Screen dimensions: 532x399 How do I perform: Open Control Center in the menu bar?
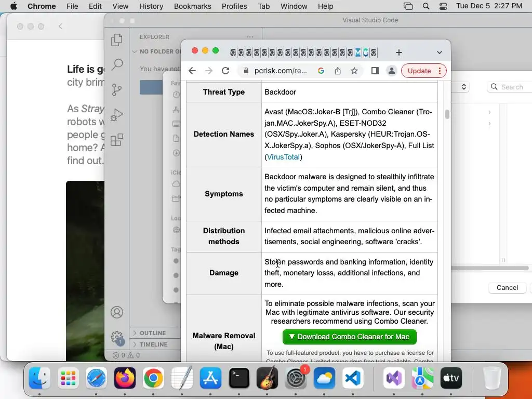[x=443, y=6]
